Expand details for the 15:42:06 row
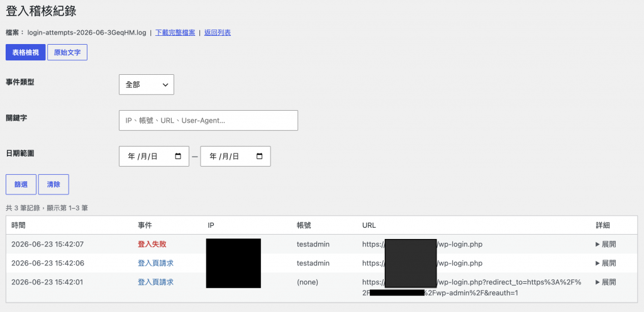Image resolution: width=644 pixels, height=312 pixels. pos(606,263)
